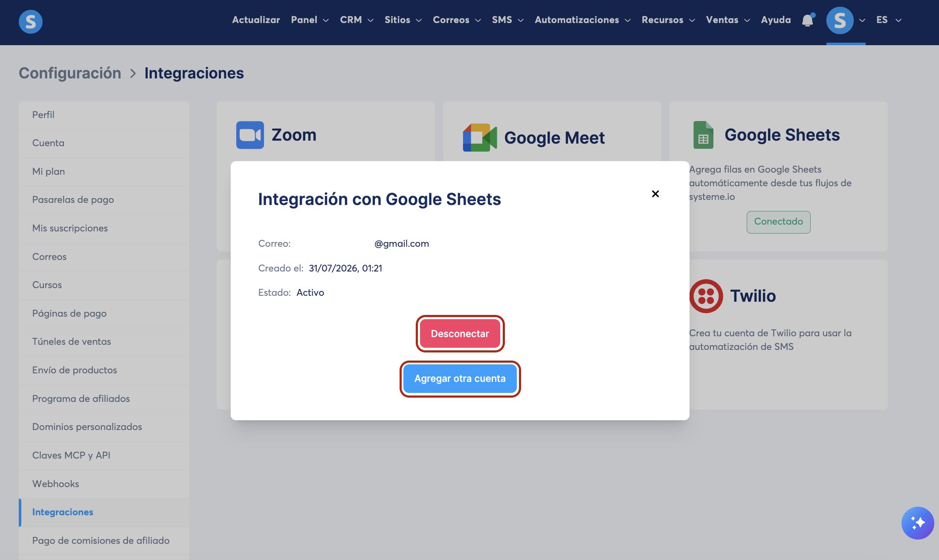939x560 pixels.
Task: Close the Google Sheets integration dialog
Action: (655, 194)
